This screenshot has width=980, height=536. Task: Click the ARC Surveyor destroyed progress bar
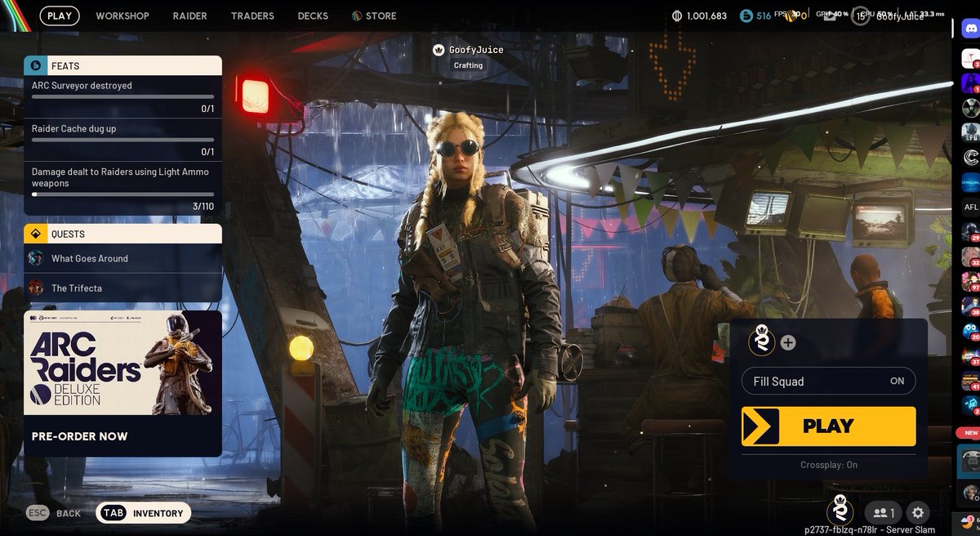pyautogui.click(x=122, y=96)
